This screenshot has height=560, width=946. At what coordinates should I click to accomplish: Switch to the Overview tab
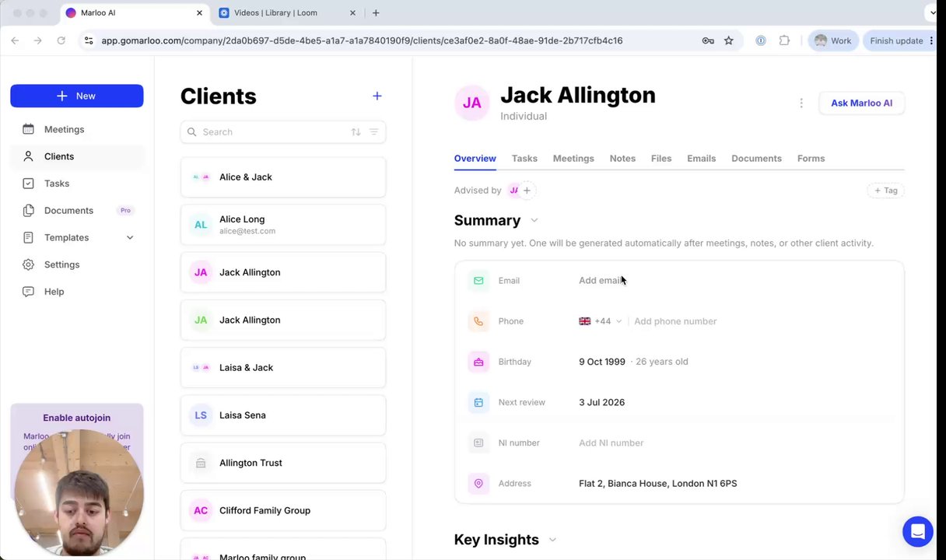coord(475,159)
